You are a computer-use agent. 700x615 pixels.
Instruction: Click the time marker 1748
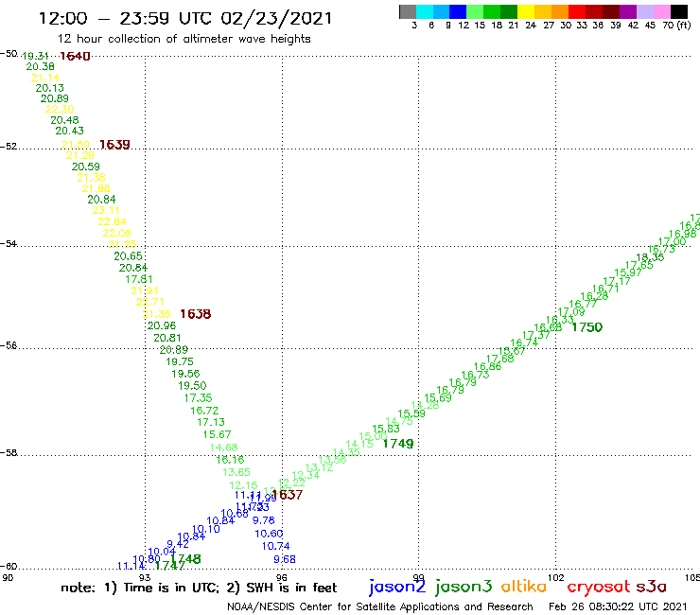click(x=185, y=559)
